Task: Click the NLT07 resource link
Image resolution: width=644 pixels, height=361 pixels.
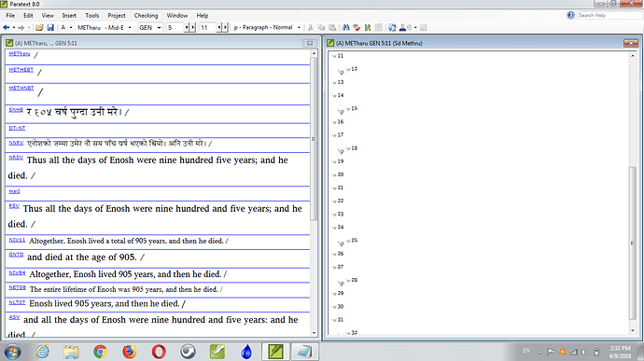Action: 17,302
